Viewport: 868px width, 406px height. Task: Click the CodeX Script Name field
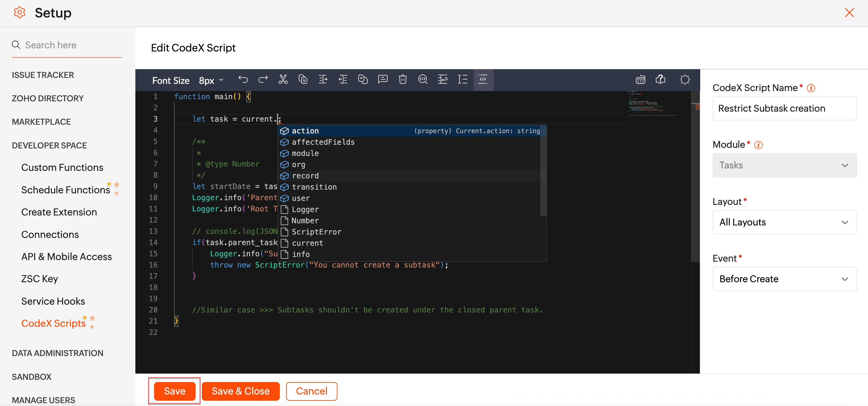coord(784,108)
